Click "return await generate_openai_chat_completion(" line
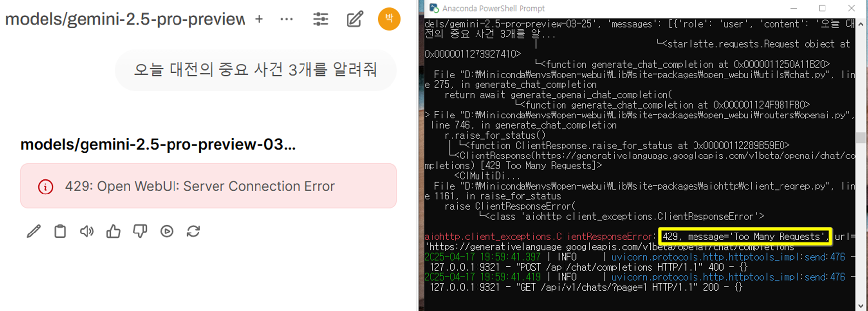This screenshot has width=868, height=311. coord(558,95)
